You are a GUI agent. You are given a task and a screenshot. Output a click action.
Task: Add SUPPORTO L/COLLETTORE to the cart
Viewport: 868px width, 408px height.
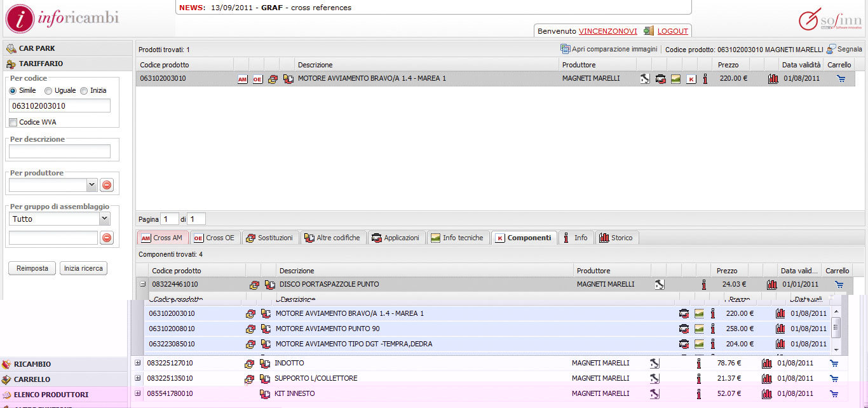834,379
